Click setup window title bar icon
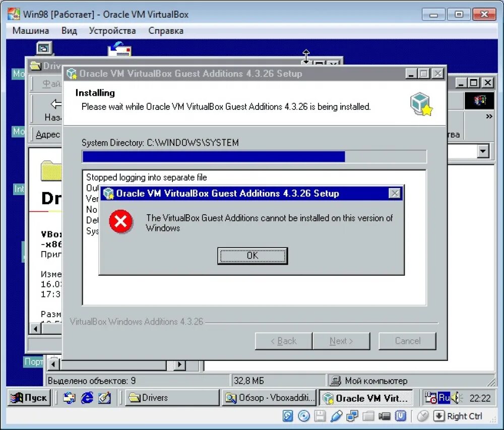The width and height of the screenshot is (504, 430). (72, 74)
